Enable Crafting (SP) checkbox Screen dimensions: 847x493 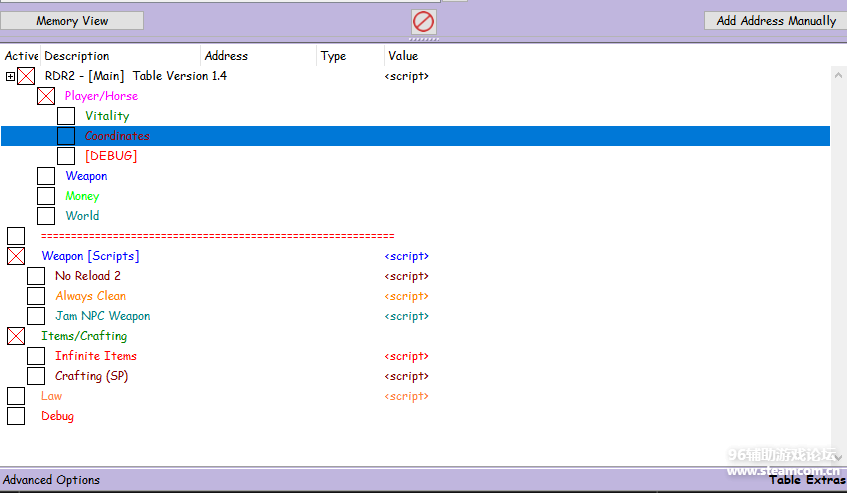click(36, 376)
